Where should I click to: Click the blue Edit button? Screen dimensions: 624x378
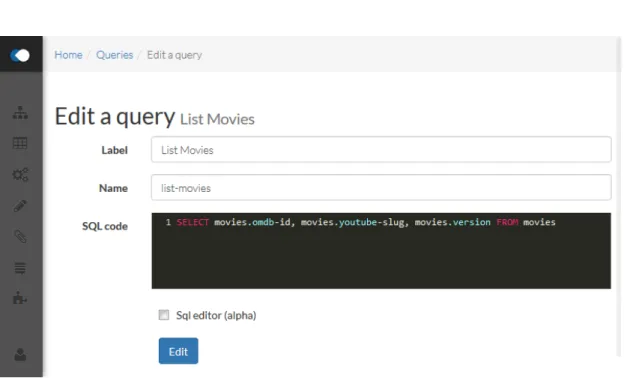pyautogui.click(x=178, y=351)
